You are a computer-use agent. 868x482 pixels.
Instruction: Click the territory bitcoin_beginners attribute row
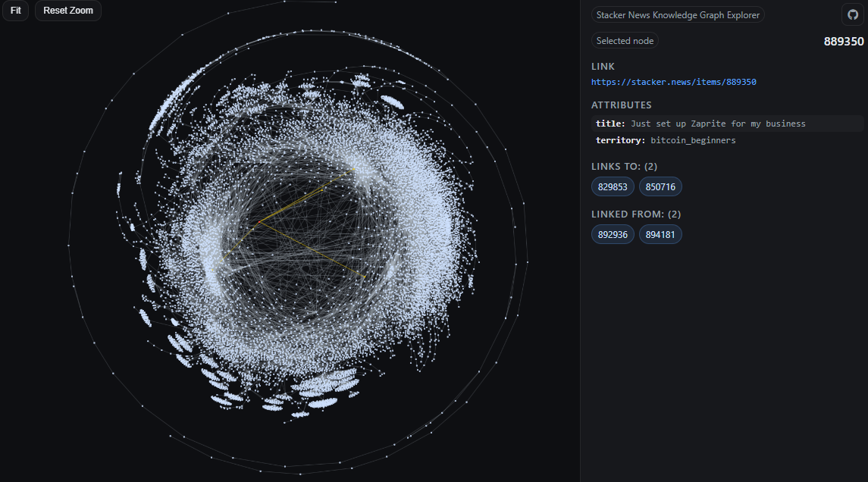pyautogui.click(x=666, y=140)
